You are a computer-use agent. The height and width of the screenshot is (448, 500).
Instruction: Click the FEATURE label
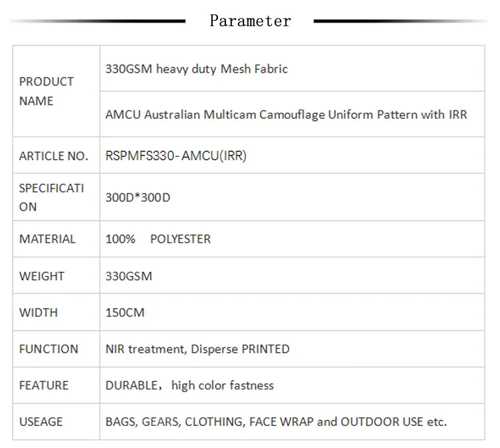click(x=44, y=385)
